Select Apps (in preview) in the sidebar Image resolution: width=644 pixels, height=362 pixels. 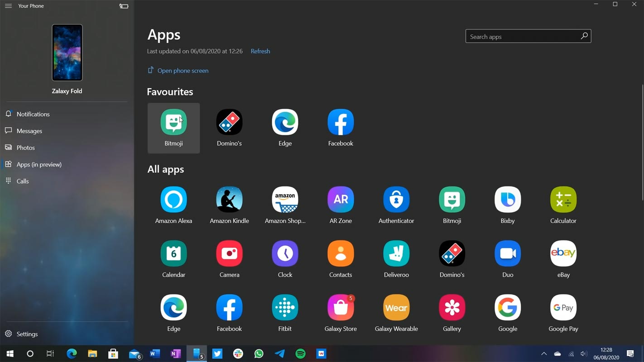click(67, 164)
